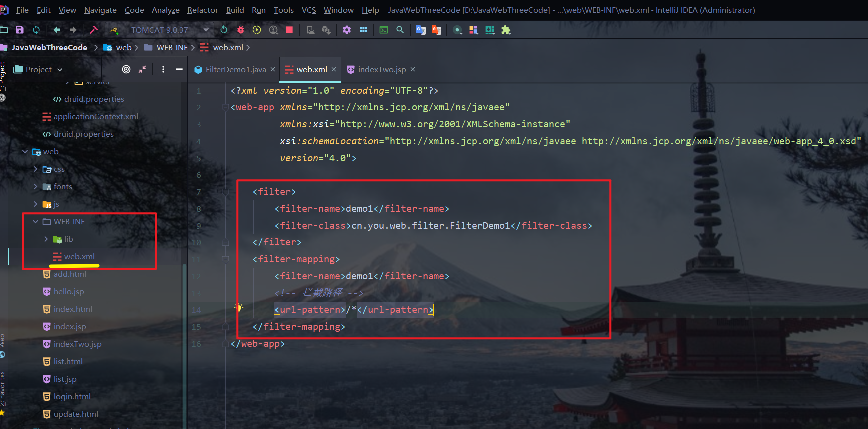The image size is (868, 429).
Task: Stop the server with red square
Action: pyautogui.click(x=289, y=30)
